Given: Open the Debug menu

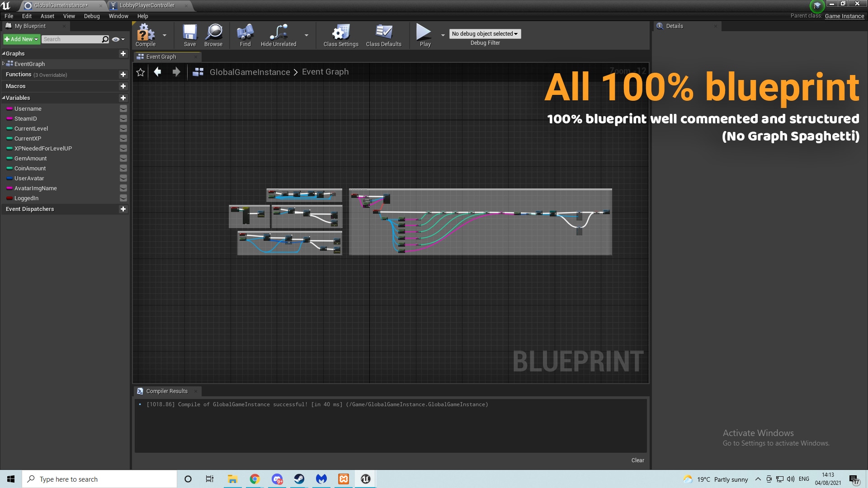Looking at the screenshot, I should [92, 16].
